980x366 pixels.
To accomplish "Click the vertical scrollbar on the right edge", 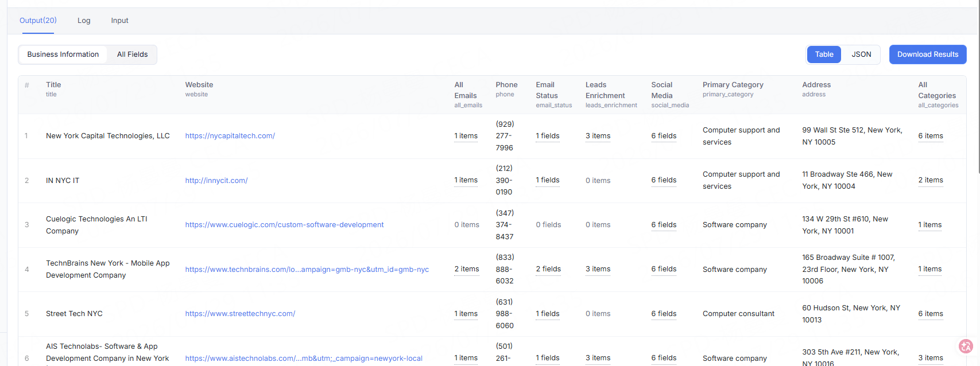I will 978,86.
